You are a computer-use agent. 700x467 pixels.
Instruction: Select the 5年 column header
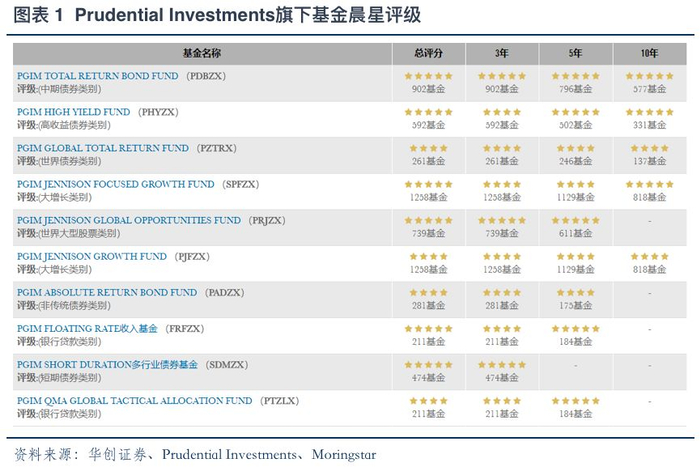(x=575, y=52)
